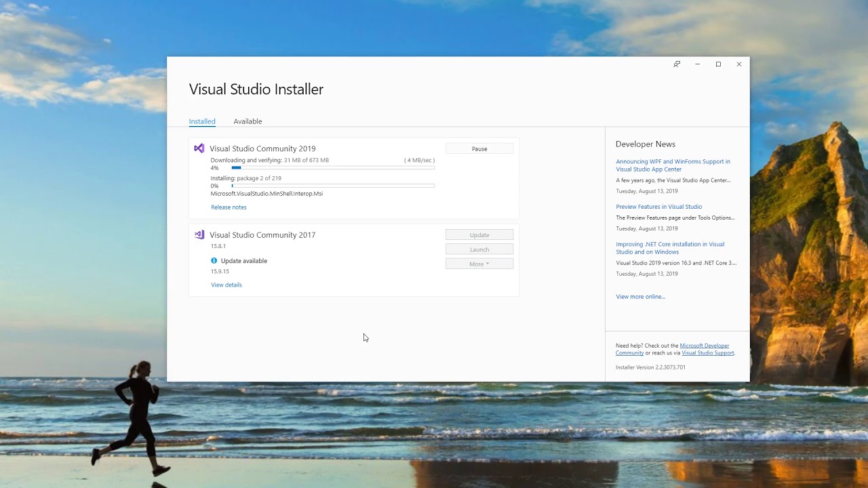Click the installing package progress bar

(333, 186)
